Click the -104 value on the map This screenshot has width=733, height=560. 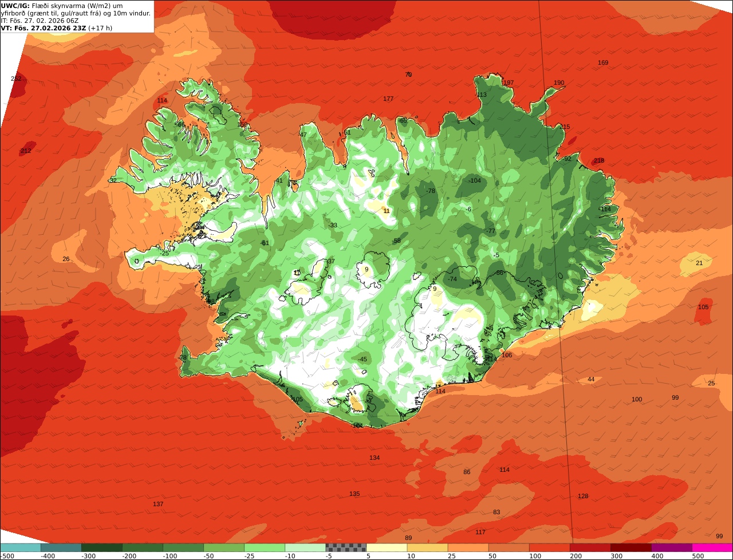point(474,180)
